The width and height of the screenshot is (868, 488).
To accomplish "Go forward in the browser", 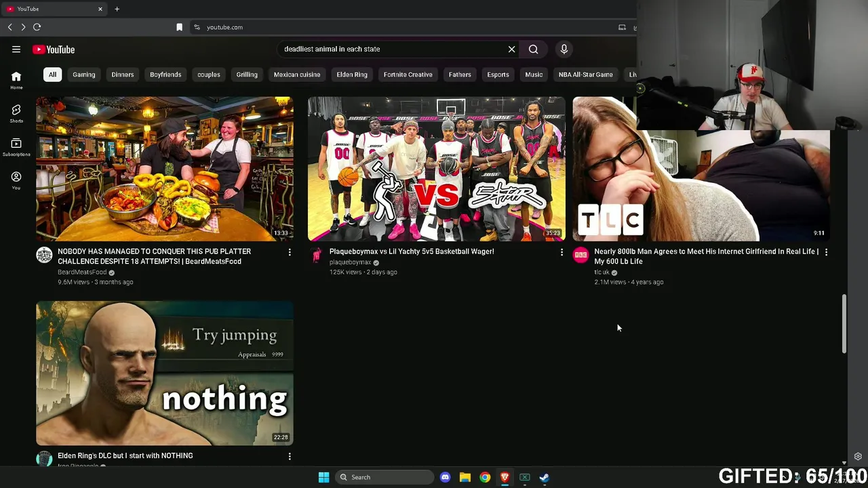I will (23, 27).
